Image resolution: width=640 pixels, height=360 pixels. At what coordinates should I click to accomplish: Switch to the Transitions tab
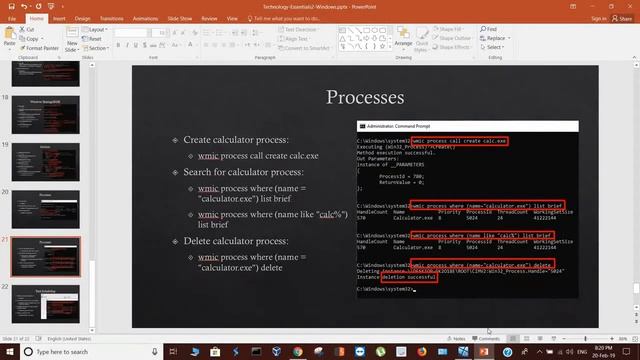111,19
